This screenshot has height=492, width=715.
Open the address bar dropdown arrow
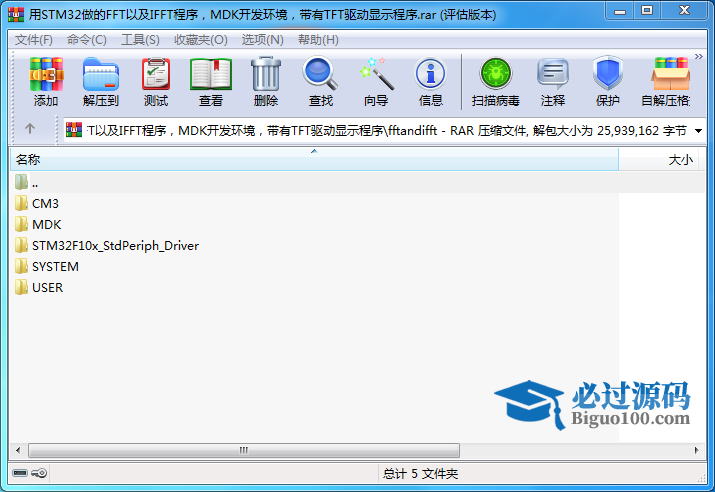698,131
